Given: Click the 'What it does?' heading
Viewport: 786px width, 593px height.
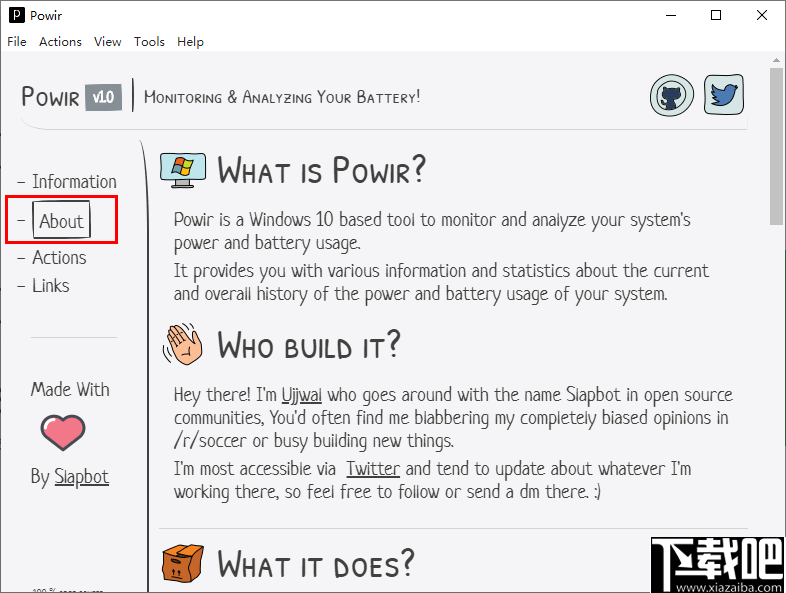Looking at the screenshot, I should point(316,563).
